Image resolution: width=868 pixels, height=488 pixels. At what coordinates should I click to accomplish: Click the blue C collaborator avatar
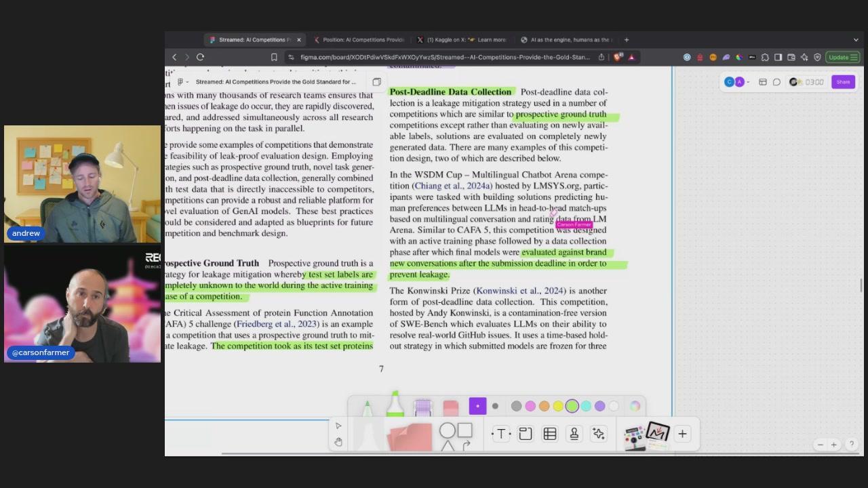[x=729, y=82]
